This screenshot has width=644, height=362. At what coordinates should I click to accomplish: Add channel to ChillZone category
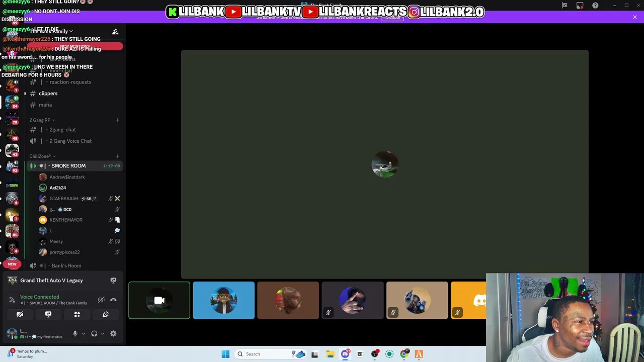click(117, 156)
